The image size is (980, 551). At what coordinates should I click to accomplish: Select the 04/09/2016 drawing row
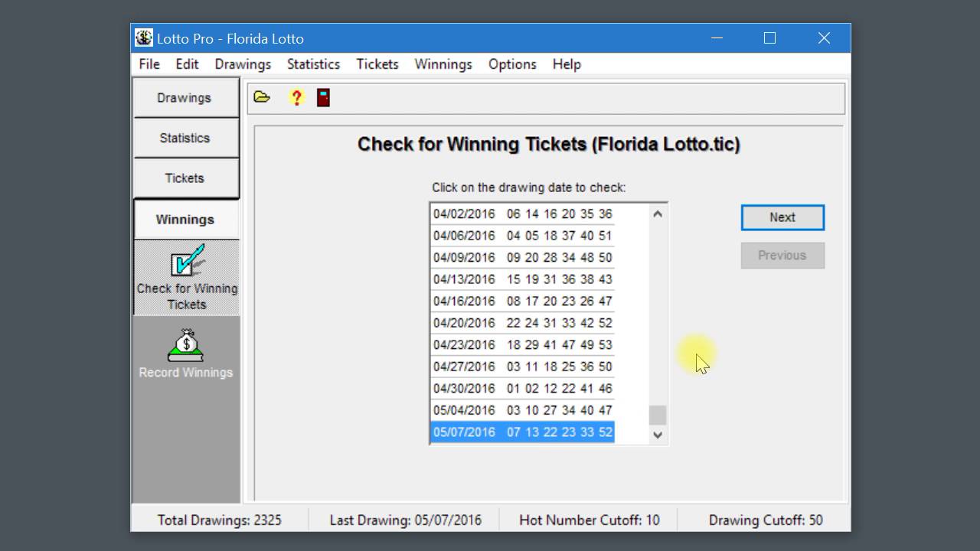pos(522,257)
